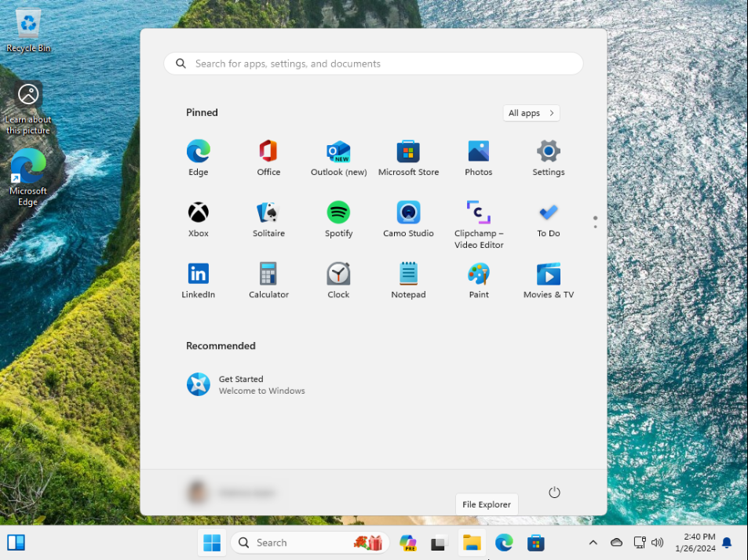The image size is (748, 560).
Task: Open the Clock app
Action: click(x=338, y=281)
